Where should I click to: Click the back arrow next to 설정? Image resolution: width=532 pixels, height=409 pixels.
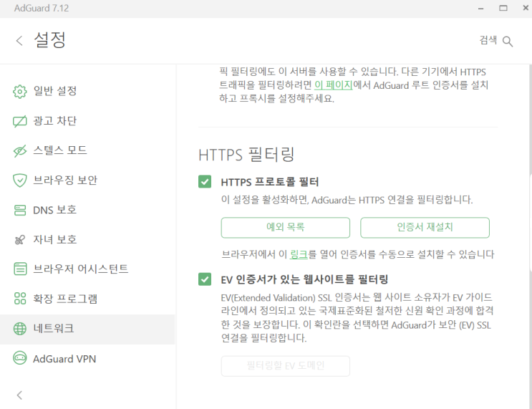tap(19, 41)
